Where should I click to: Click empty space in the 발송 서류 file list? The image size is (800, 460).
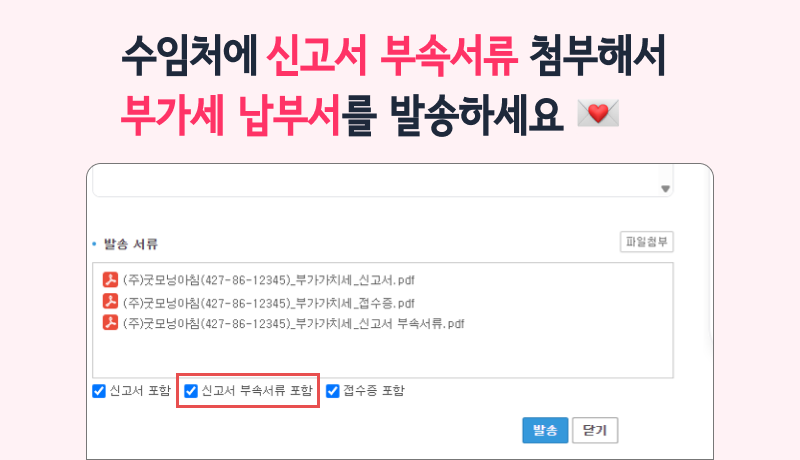point(383,354)
